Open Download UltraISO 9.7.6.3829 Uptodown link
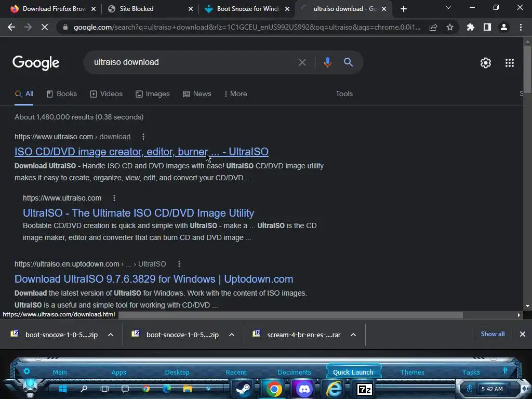The width and height of the screenshot is (532, 399). click(154, 279)
